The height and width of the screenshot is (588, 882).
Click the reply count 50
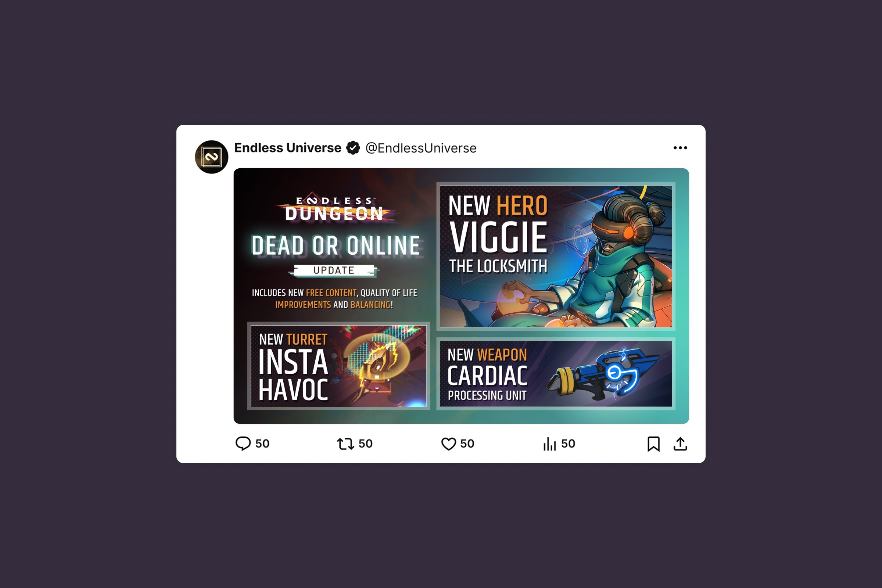pos(262,444)
